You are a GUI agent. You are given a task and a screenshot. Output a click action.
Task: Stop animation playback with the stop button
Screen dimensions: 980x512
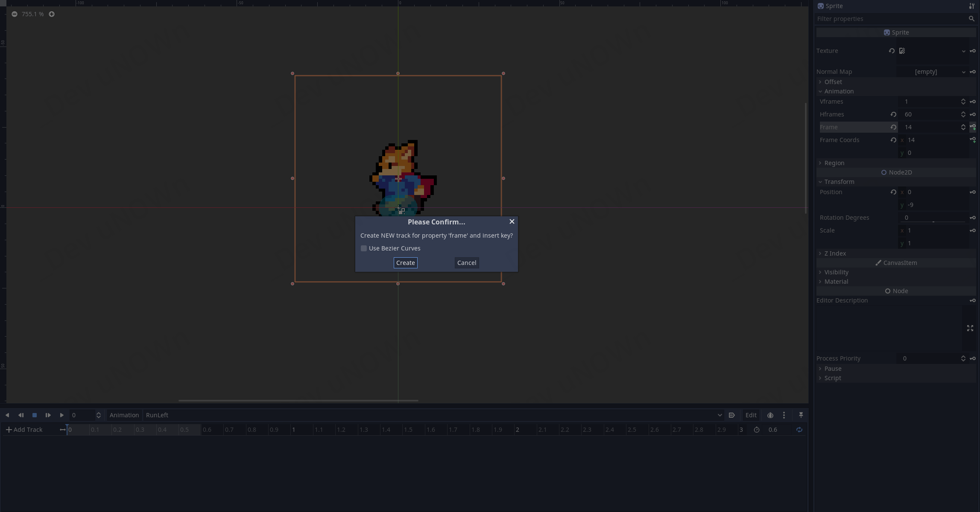35,415
